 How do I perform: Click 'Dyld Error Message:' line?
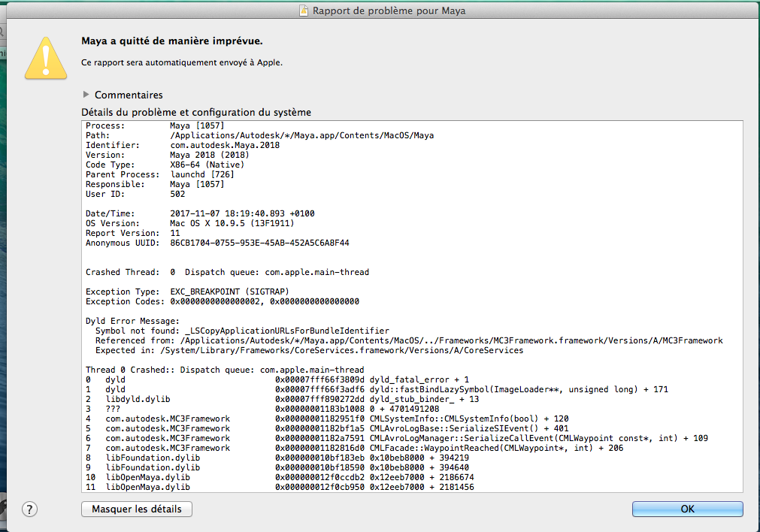(x=132, y=321)
